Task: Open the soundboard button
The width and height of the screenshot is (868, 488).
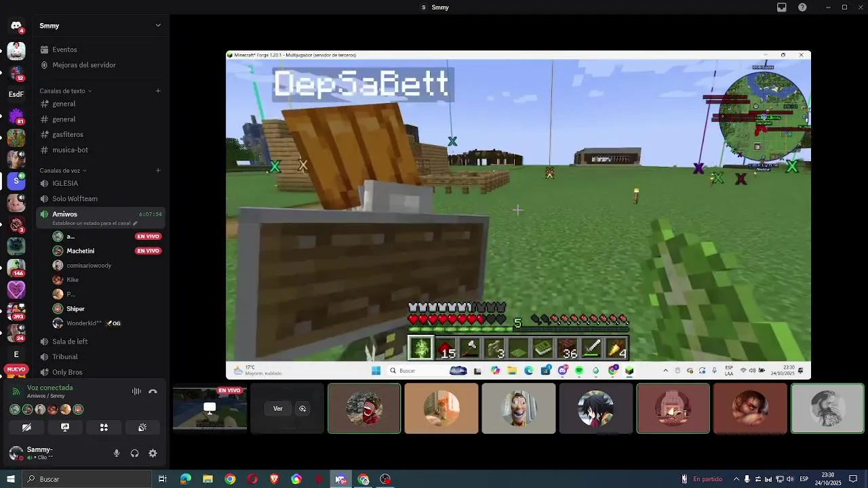Action: [x=142, y=428]
